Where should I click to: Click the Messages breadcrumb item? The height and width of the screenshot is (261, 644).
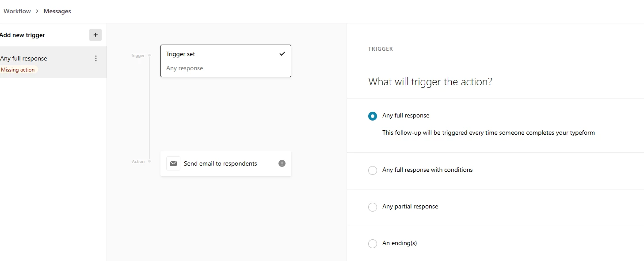pyautogui.click(x=57, y=11)
